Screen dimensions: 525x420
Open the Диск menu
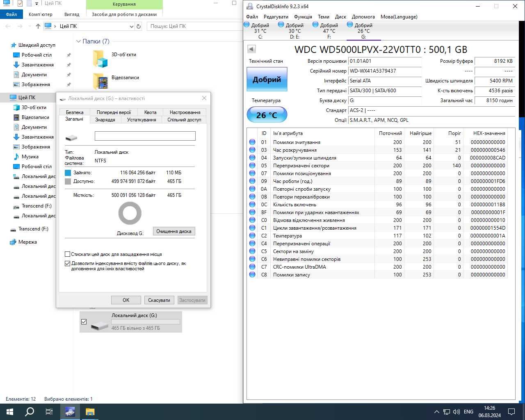click(340, 17)
